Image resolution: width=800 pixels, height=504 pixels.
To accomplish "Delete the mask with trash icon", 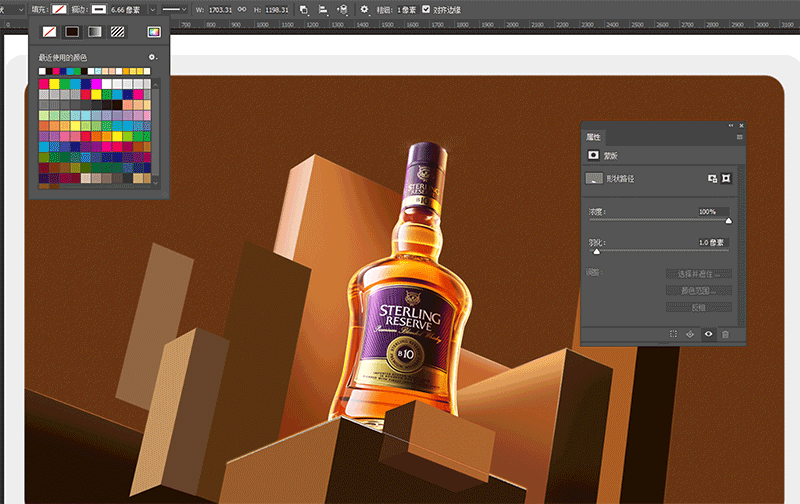I will (x=726, y=334).
